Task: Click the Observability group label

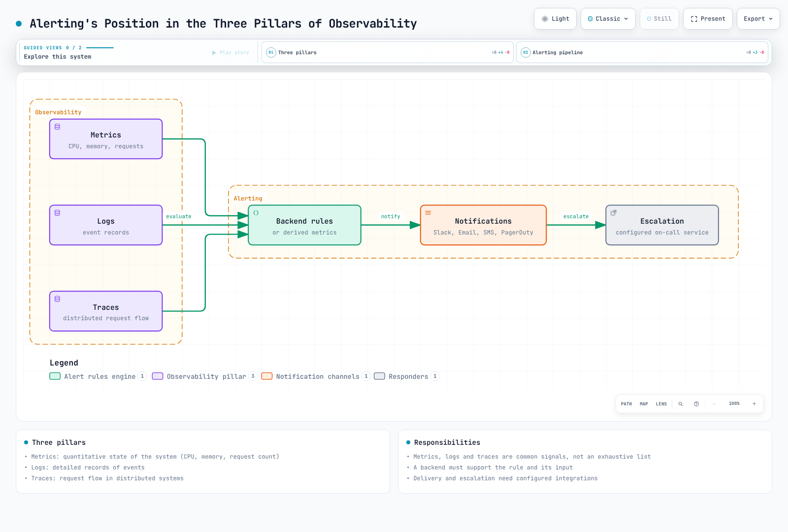Action: [x=58, y=112]
